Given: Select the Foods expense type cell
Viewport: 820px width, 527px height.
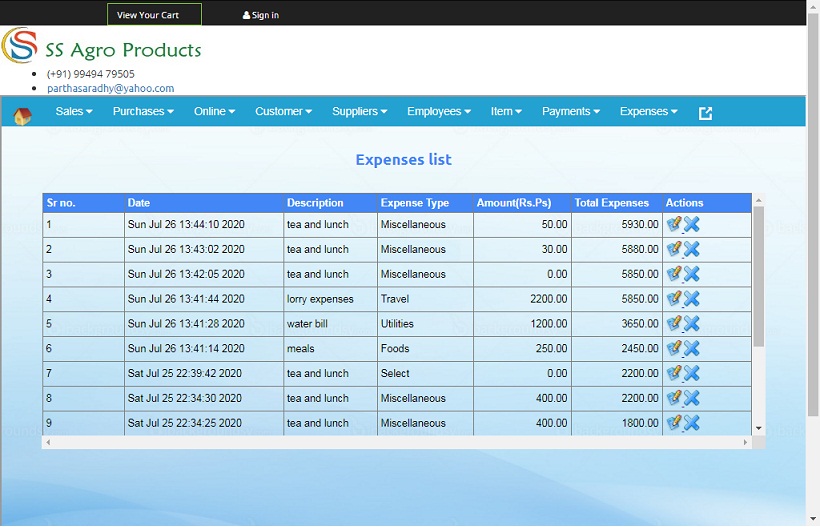Looking at the screenshot, I should pos(425,349).
